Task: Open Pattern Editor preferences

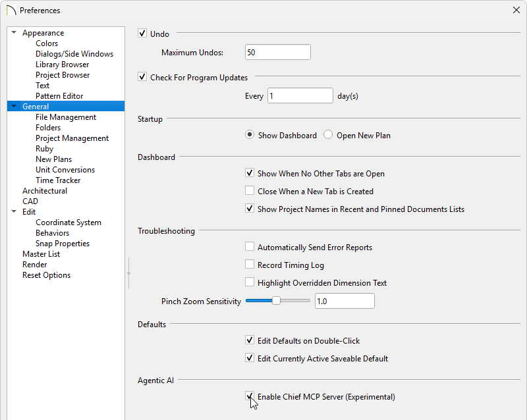Action: [x=59, y=95]
